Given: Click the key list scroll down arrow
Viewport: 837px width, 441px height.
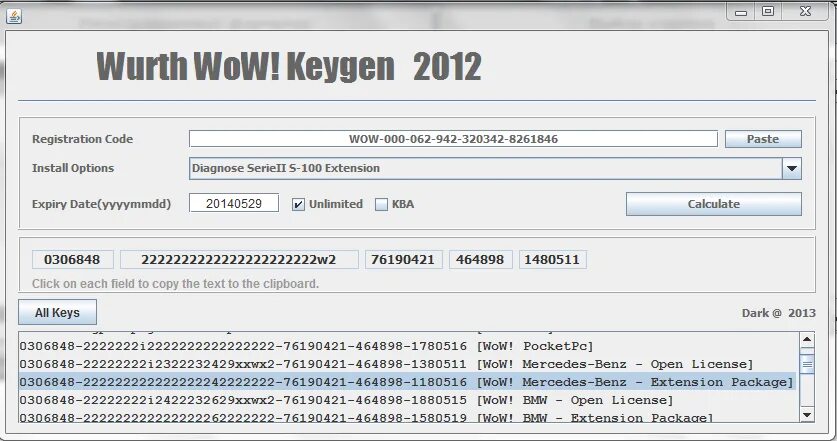Looking at the screenshot, I should point(807,414).
